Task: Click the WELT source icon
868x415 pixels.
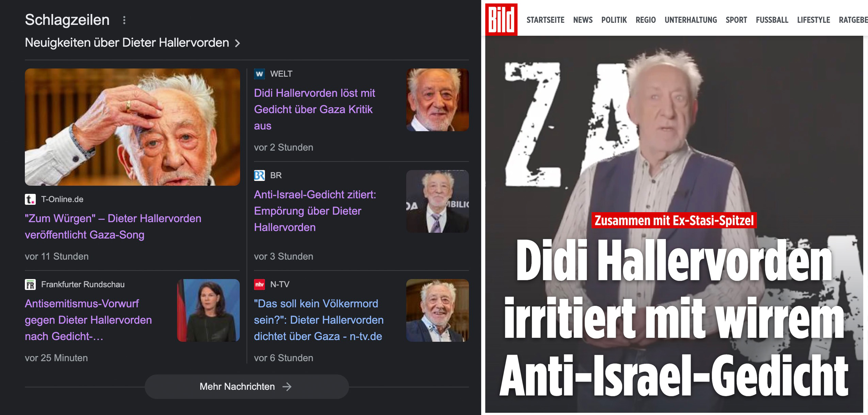Action: pyautogui.click(x=259, y=74)
